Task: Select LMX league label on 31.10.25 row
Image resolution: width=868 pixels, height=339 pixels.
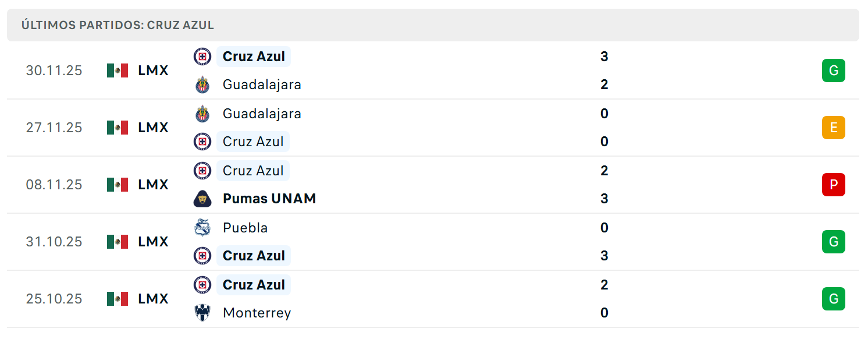Action: pos(154,242)
